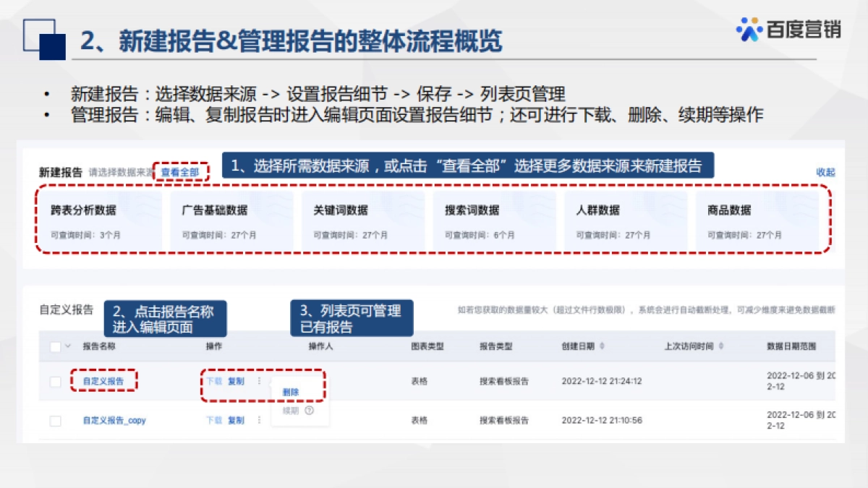This screenshot has width=868, height=488.
Task: Open the 自定义报告 report name link
Action: pos(103,381)
